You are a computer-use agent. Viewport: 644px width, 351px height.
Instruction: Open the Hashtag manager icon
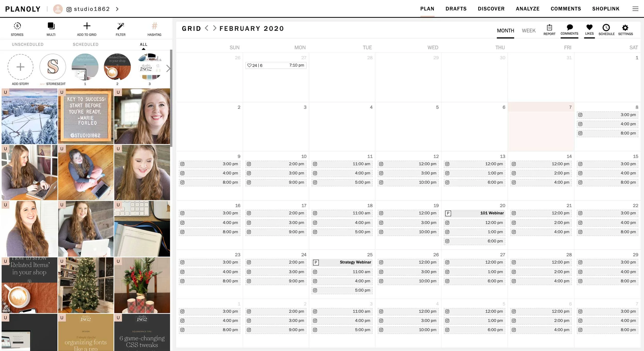(154, 26)
